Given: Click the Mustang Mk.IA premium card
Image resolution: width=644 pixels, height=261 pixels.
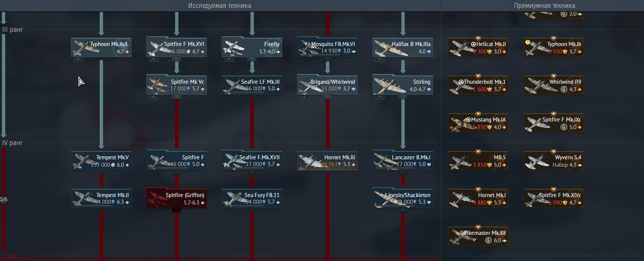Looking at the screenshot, I should point(478,123).
